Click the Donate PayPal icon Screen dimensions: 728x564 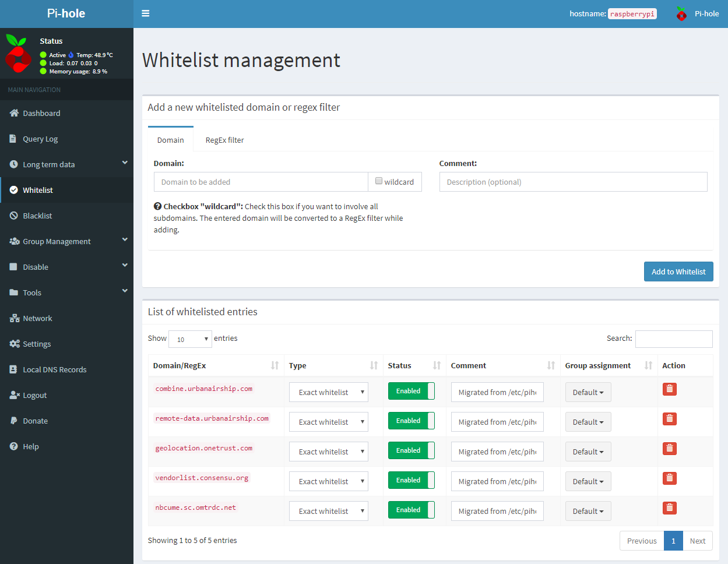click(13, 421)
